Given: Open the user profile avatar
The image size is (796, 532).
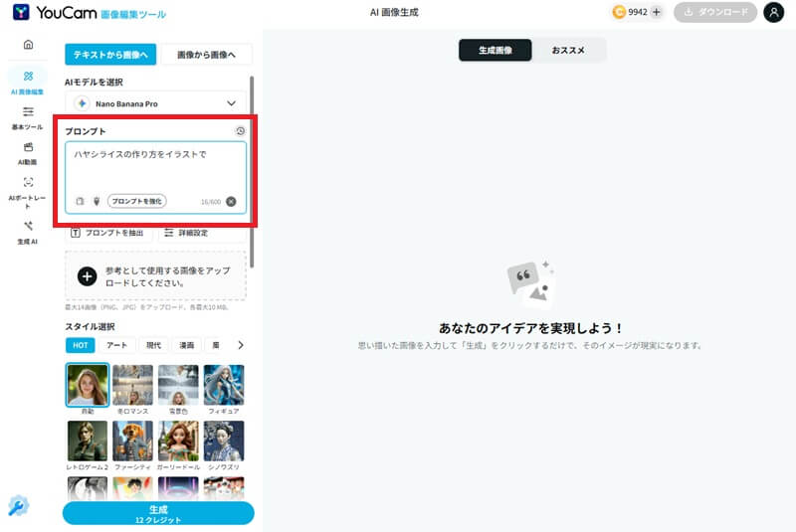Looking at the screenshot, I should (x=774, y=12).
